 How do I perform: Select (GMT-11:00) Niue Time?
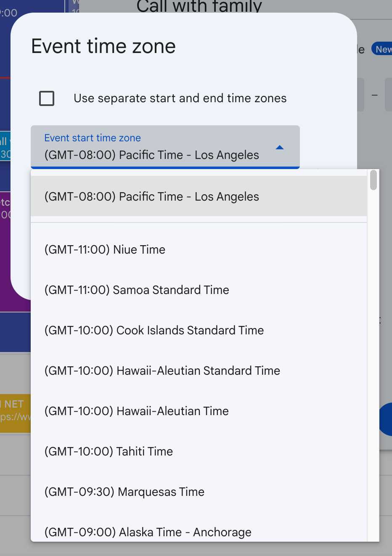pos(104,249)
